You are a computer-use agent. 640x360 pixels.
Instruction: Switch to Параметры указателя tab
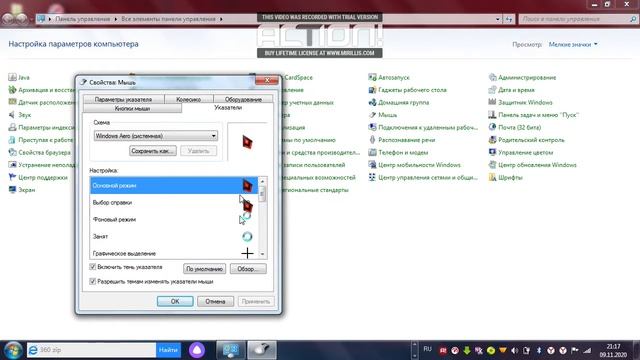123,99
